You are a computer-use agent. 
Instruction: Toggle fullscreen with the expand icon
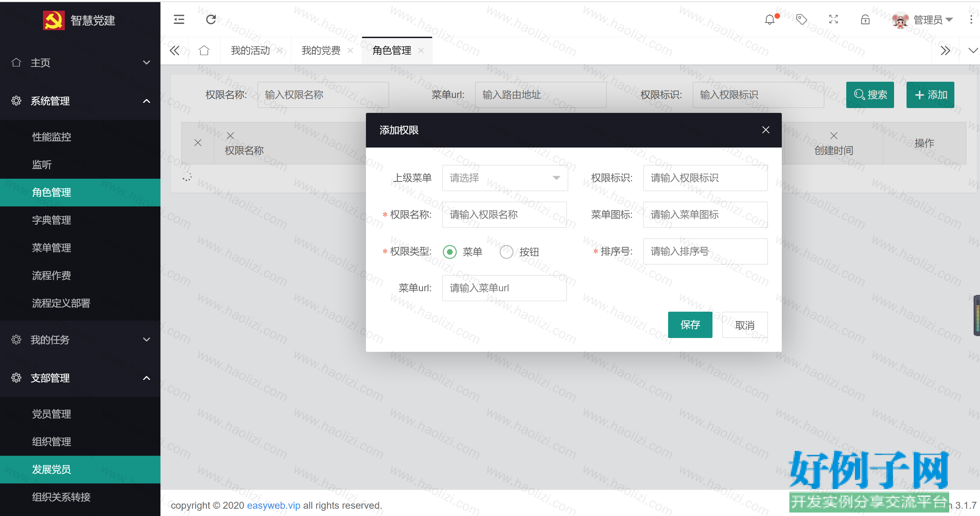(833, 19)
